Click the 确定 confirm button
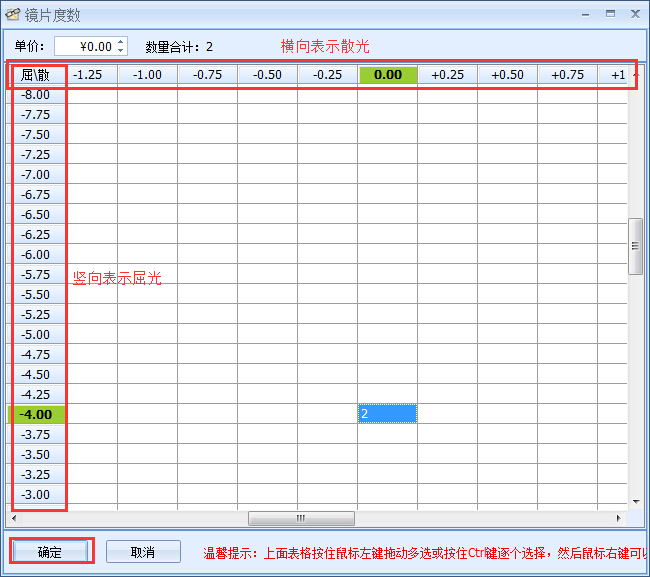Image resolution: width=650 pixels, height=577 pixels. tap(51, 552)
